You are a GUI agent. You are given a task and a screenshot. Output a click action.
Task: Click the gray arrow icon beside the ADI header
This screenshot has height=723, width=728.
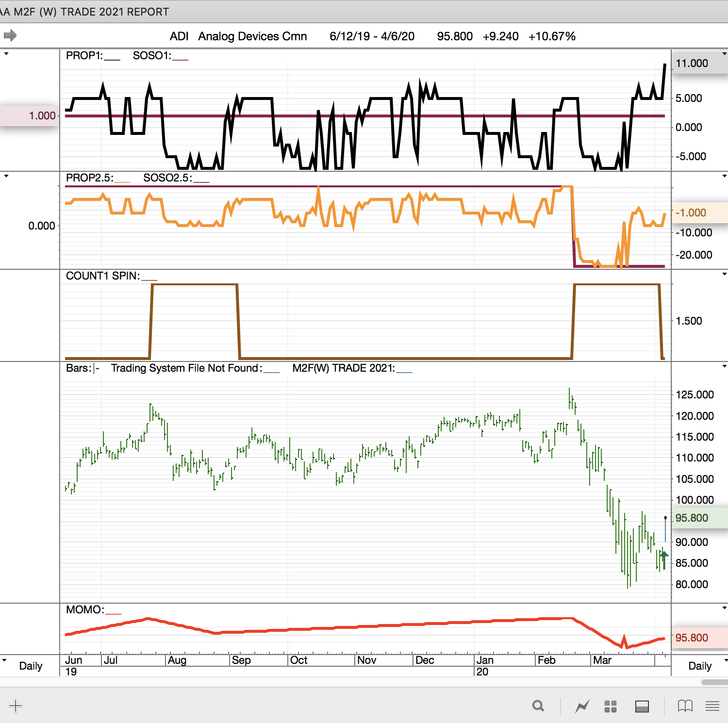pyautogui.click(x=10, y=35)
